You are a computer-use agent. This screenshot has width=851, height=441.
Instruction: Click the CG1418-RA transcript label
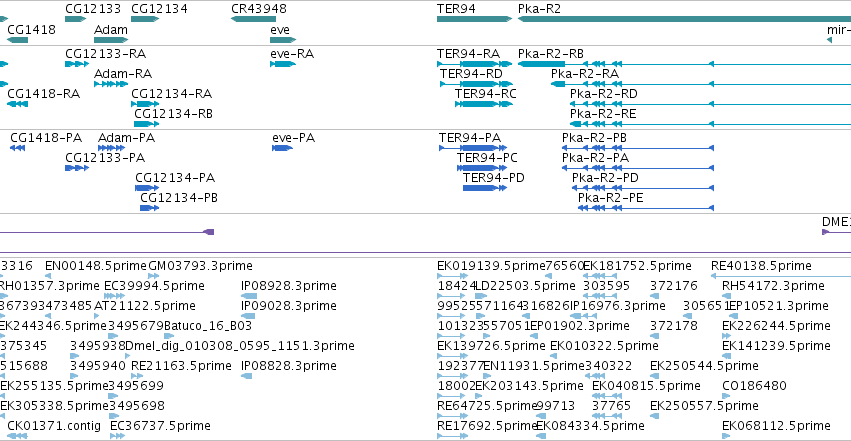coord(43,94)
